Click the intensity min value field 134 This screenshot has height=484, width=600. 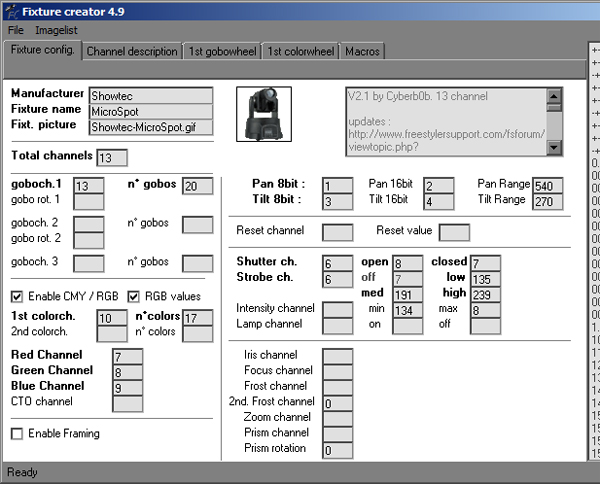point(408,310)
